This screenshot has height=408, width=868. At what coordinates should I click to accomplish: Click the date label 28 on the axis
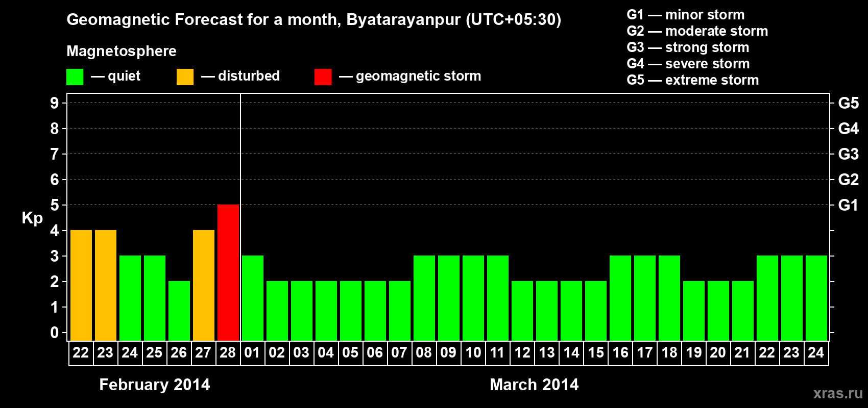coord(228,352)
